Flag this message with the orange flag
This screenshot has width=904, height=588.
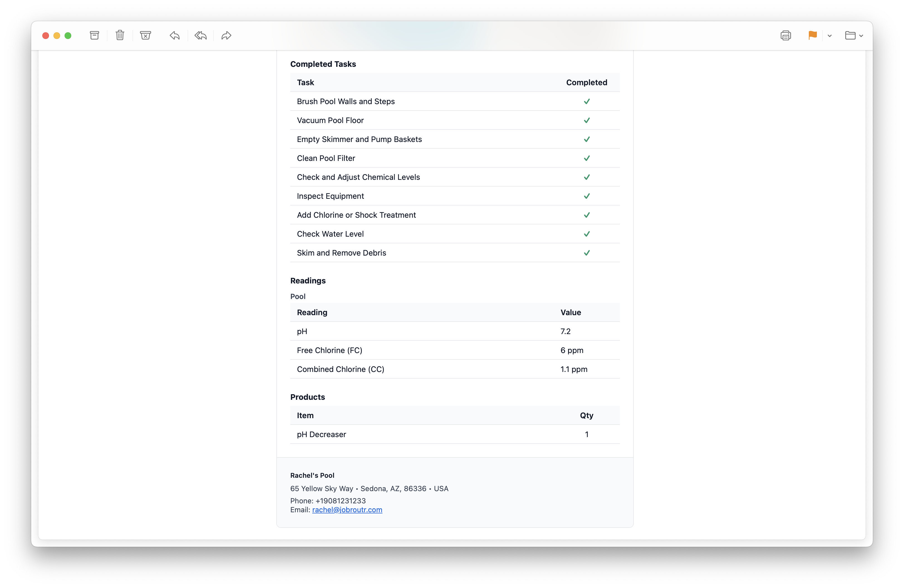click(x=812, y=35)
